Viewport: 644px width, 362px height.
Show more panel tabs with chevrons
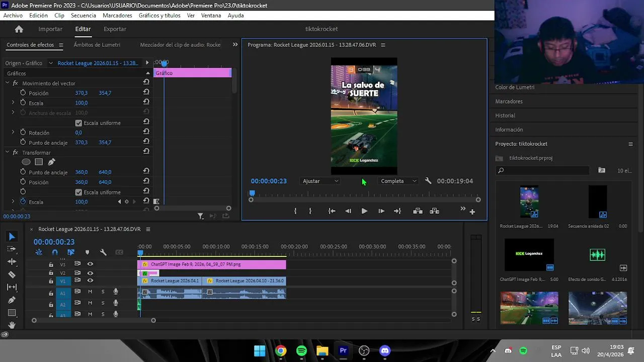click(x=235, y=45)
